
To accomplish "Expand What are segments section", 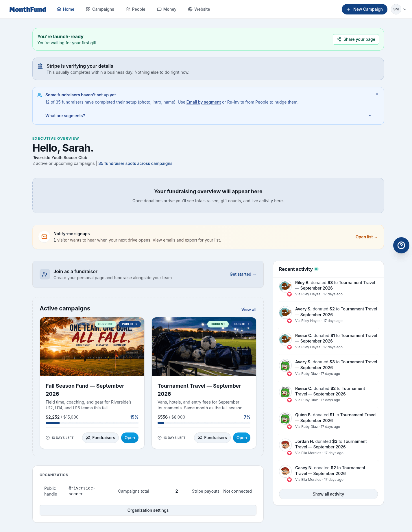I will pos(208,116).
